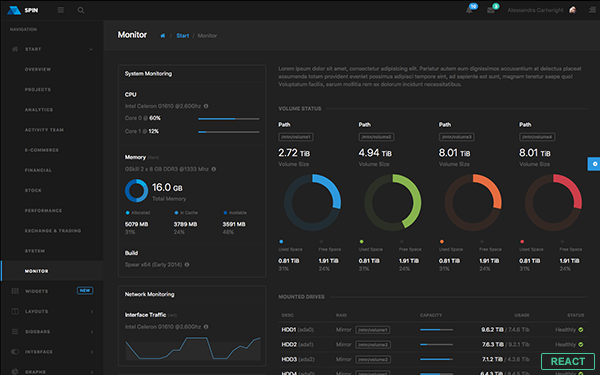Click the home icon in breadcrumb

[163, 36]
